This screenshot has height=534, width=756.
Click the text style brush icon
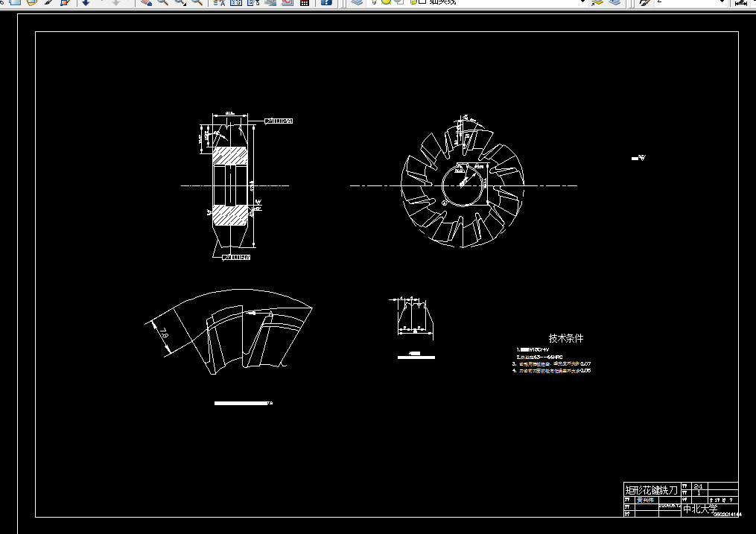pos(644,2)
